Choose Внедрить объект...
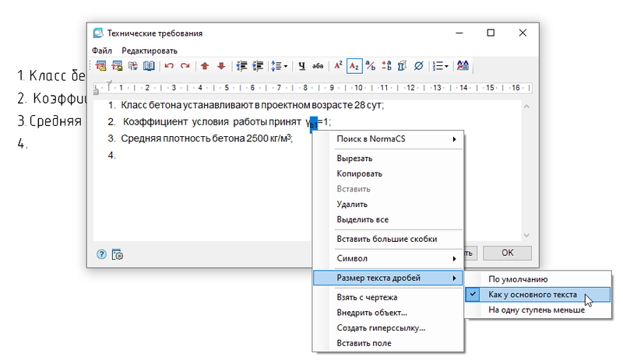The height and width of the screenshot is (364, 623). coord(388,313)
